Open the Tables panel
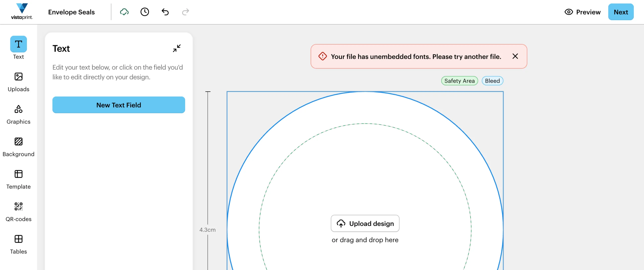Screen dimensions: 644x270 point(18,244)
